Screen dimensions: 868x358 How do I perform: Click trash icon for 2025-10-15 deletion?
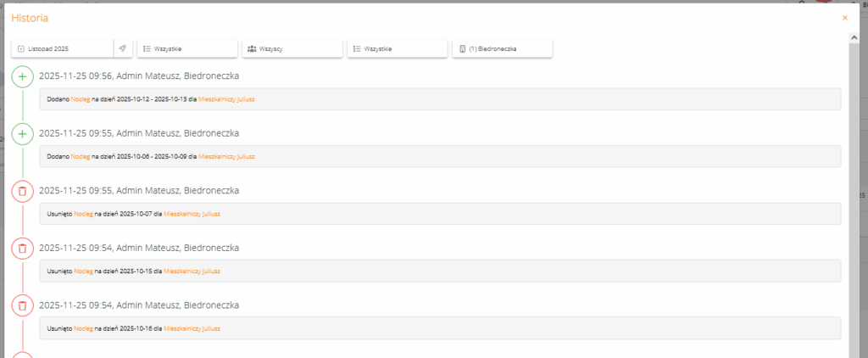(x=23, y=249)
